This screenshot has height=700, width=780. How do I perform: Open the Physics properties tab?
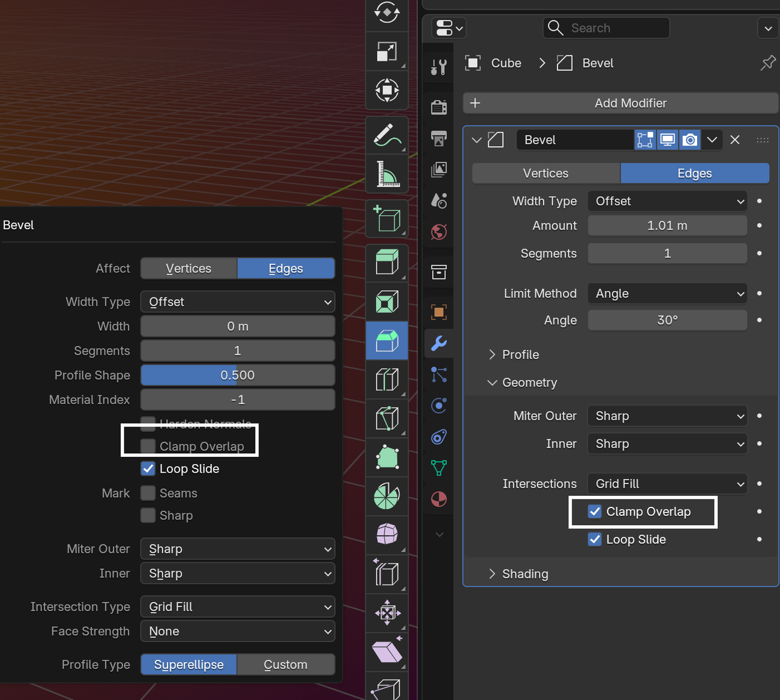pos(439,405)
